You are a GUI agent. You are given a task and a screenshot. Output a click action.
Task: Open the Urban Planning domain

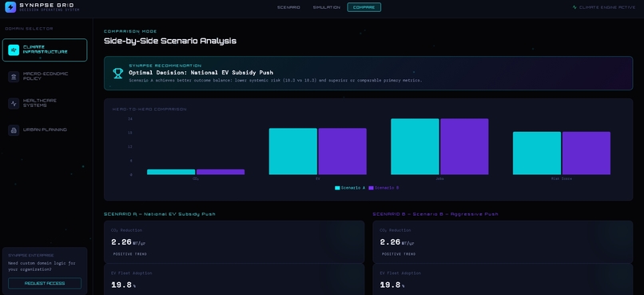click(x=45, y=130)
